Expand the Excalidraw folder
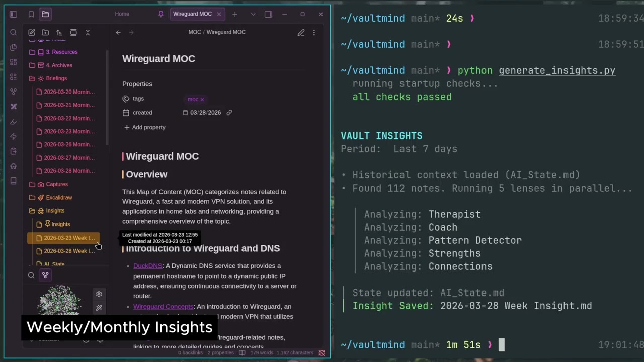The height and width of the screenshot is (362, 644). coord(59,198)
